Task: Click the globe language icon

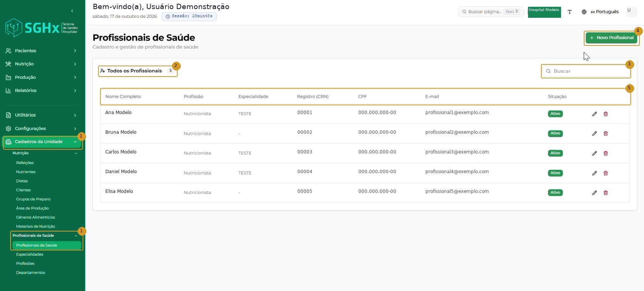Action: [584, 12]
